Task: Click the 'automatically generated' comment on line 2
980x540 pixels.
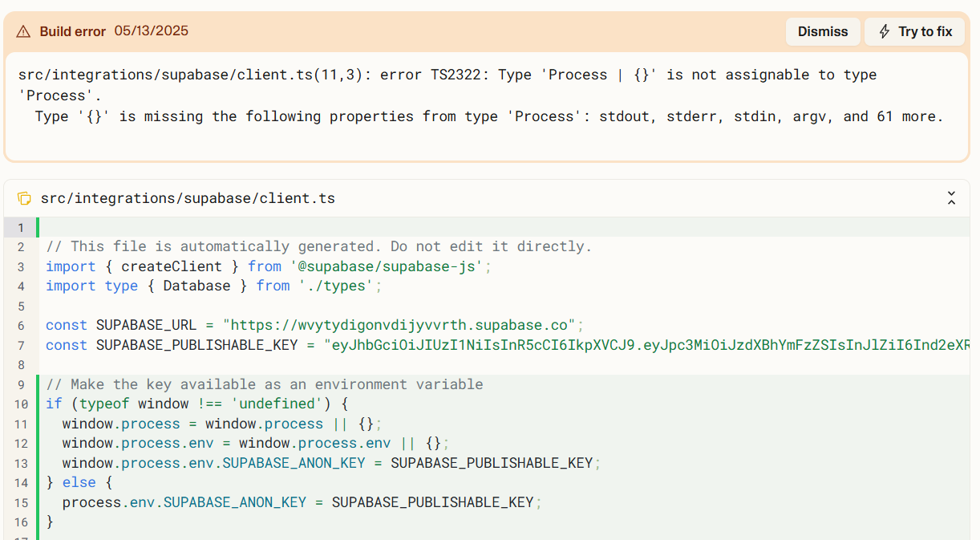Action: (x=318, y=246)
